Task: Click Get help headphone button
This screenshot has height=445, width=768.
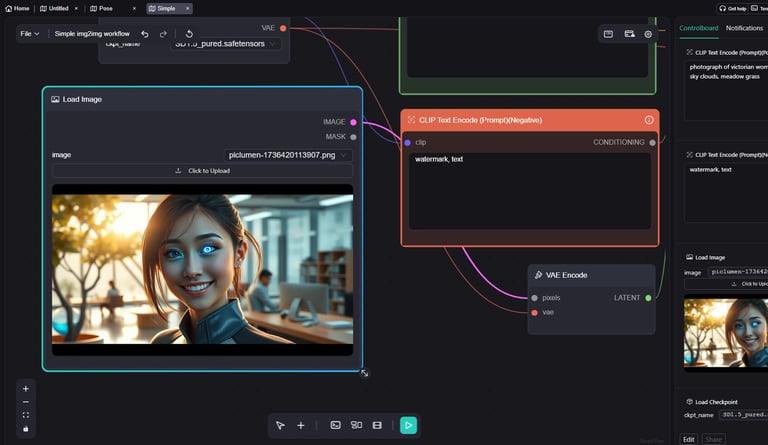Action: 732,8
